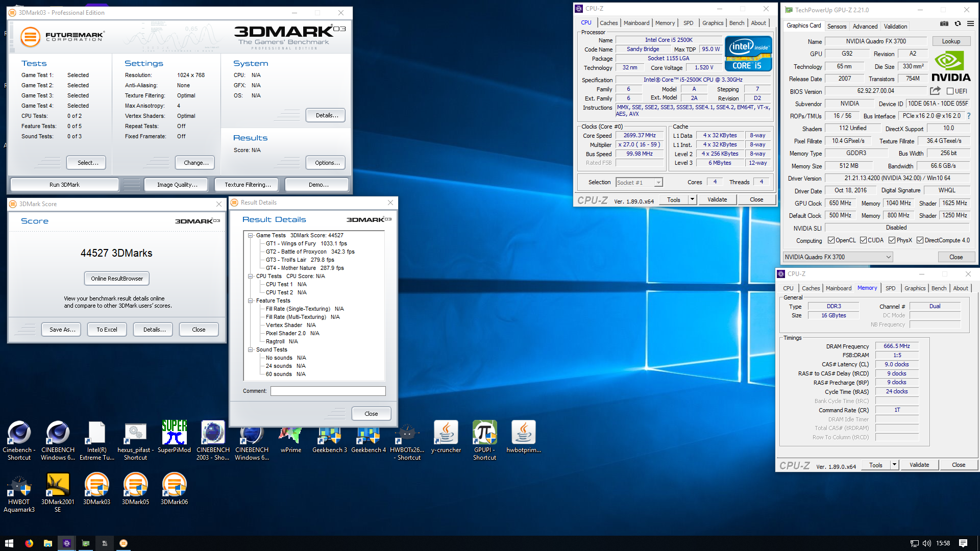The height and width of the screenshot is (551, 980).
Task: Open HWBOT Aquamark3 desktop icon
Action: [19, 493]
